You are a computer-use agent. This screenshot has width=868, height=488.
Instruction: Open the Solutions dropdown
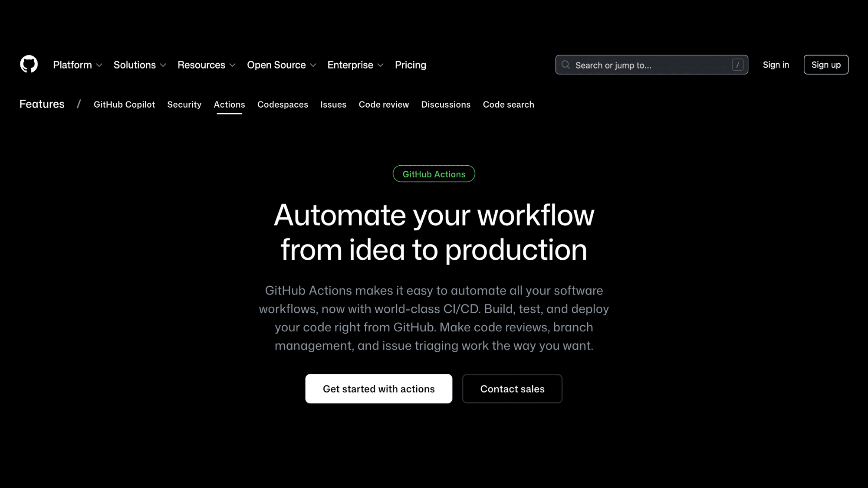click(x=139, y=65)
